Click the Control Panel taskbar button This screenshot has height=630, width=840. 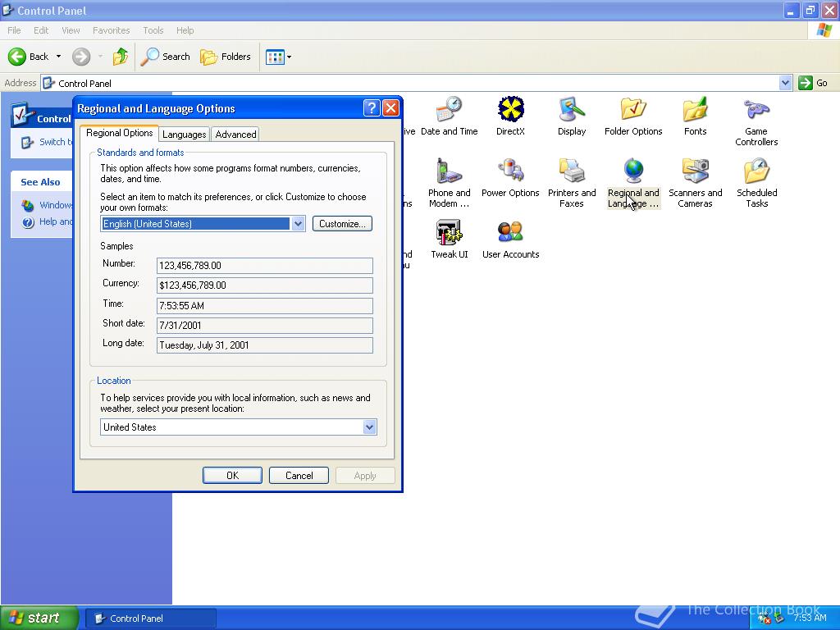(x=151, y=619)
